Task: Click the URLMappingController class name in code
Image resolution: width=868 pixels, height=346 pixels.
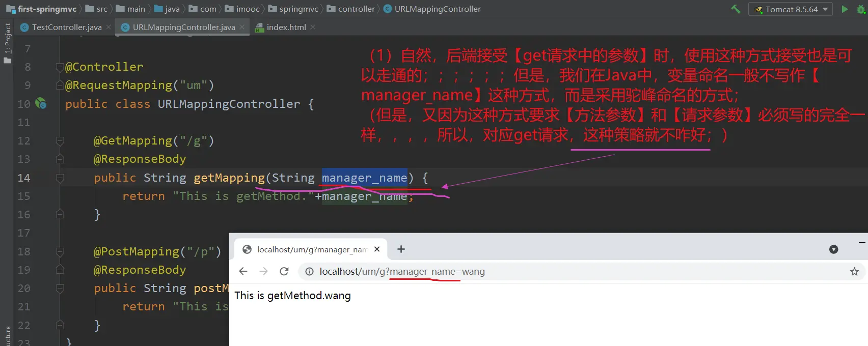Action: point(229,104)
